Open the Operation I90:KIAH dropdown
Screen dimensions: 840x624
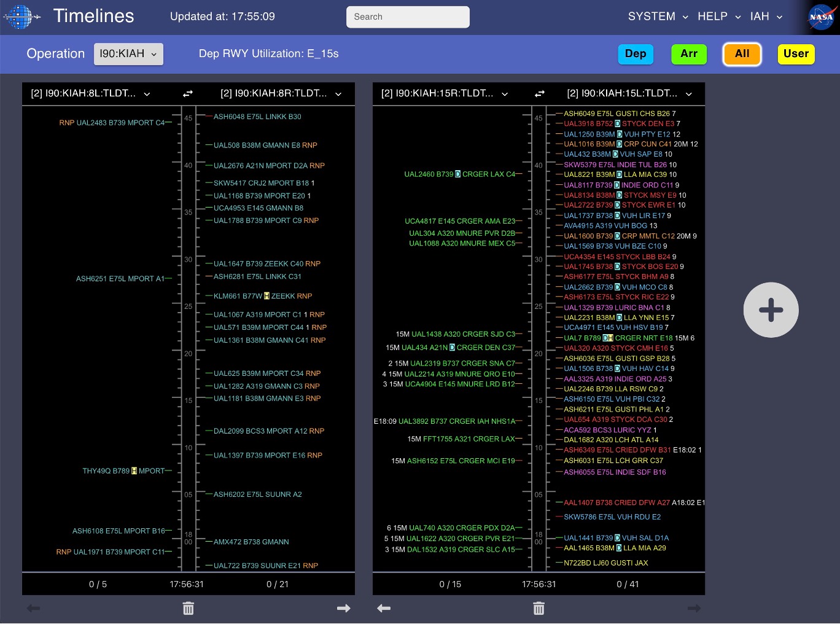point(128,54)
